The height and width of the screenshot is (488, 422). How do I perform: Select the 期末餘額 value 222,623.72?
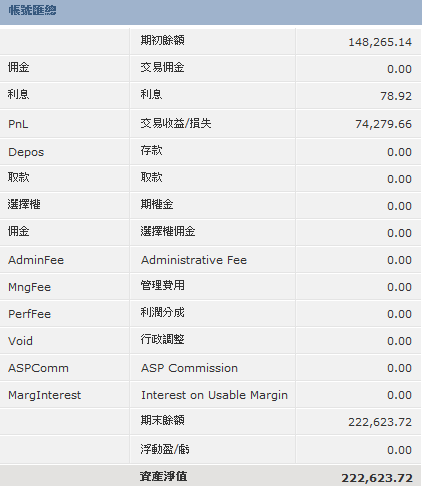(x=380, y=422)
